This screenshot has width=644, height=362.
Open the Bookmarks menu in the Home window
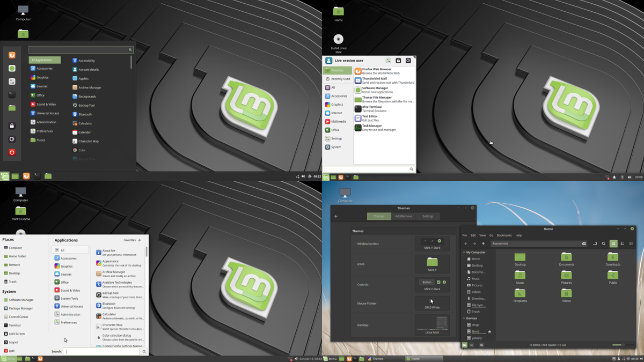pyautogui.click(x=504, y=235)
